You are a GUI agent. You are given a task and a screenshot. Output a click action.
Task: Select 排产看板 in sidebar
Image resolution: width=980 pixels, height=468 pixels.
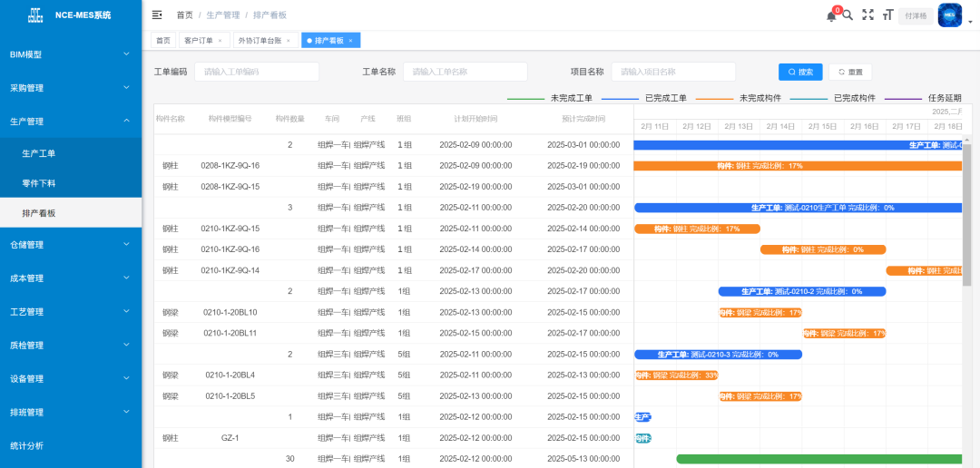(71, 213)
